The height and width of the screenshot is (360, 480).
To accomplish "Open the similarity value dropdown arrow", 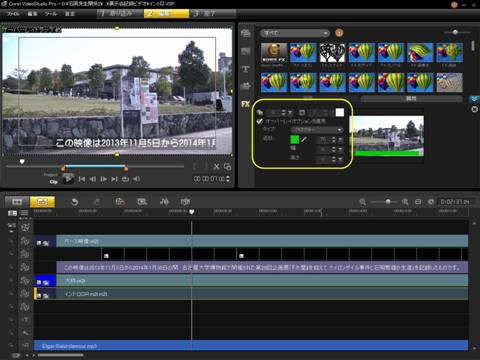I will click(340, 139).
